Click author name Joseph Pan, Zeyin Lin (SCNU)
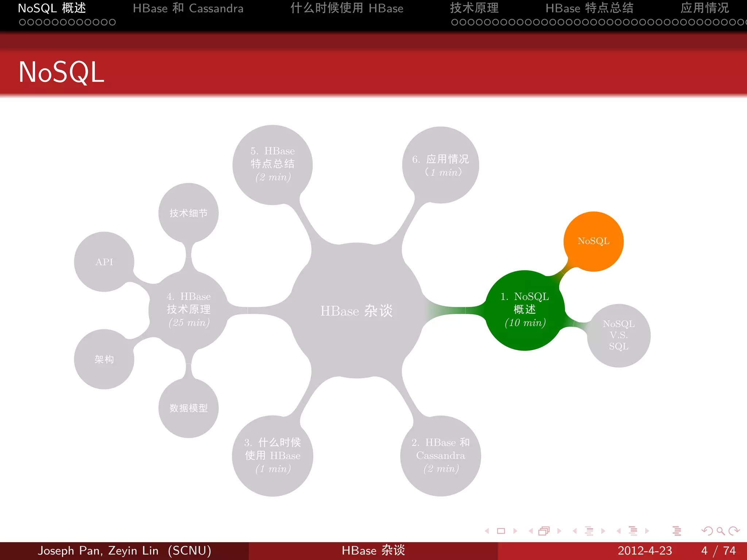Viewport: 747px width, 560px height. 124,551
